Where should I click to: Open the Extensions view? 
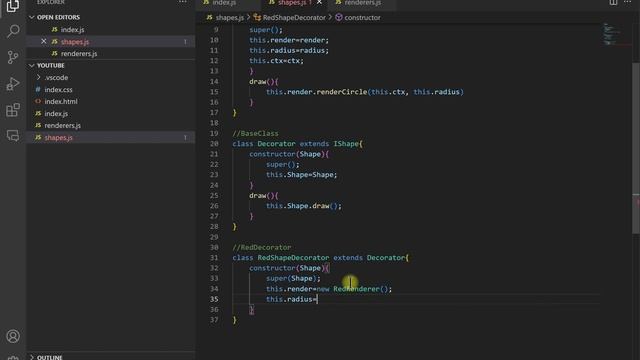click(x=13, y=110)
